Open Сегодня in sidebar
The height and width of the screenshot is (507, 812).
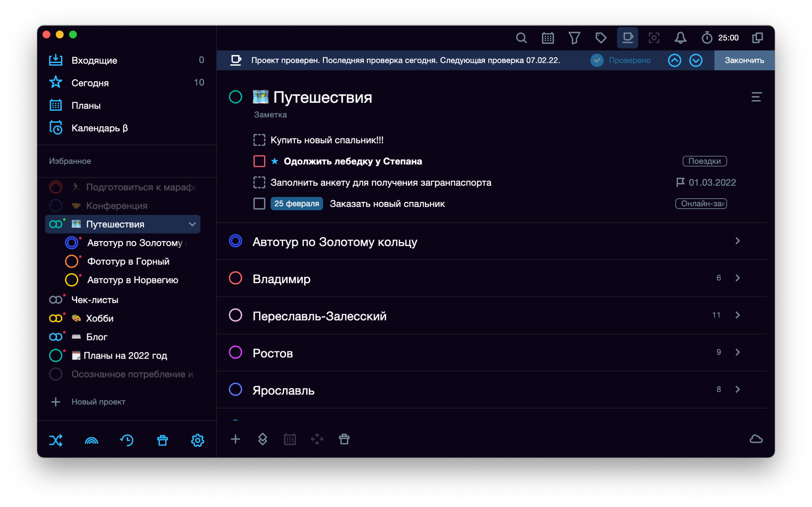(x=126, y=83)
